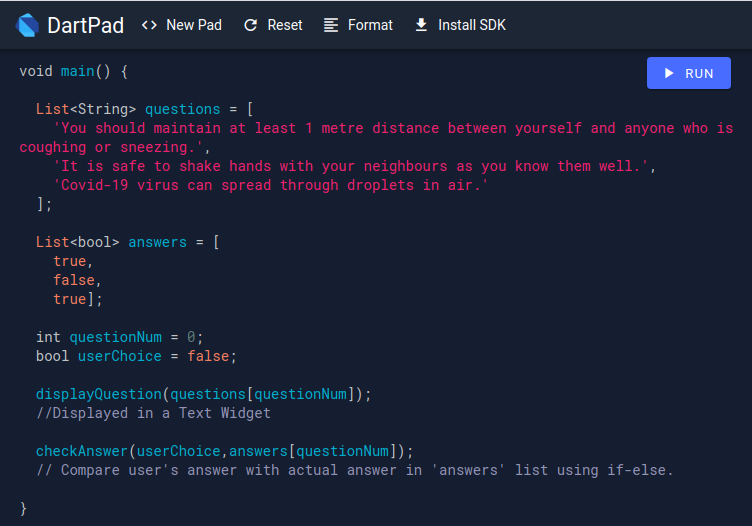752x526 pixels.
Task: Open a New Pad
Action: (x=194, y=25)
